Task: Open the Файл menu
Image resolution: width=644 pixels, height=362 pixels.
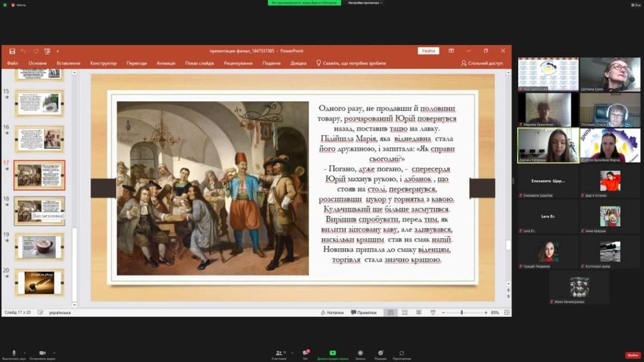Action: click(13, 63)
